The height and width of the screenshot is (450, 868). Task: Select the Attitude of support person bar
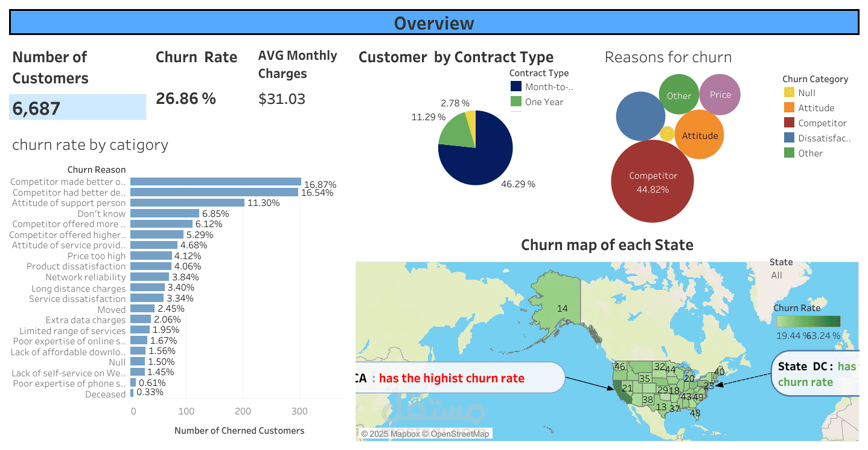click(x=187, y=203)
